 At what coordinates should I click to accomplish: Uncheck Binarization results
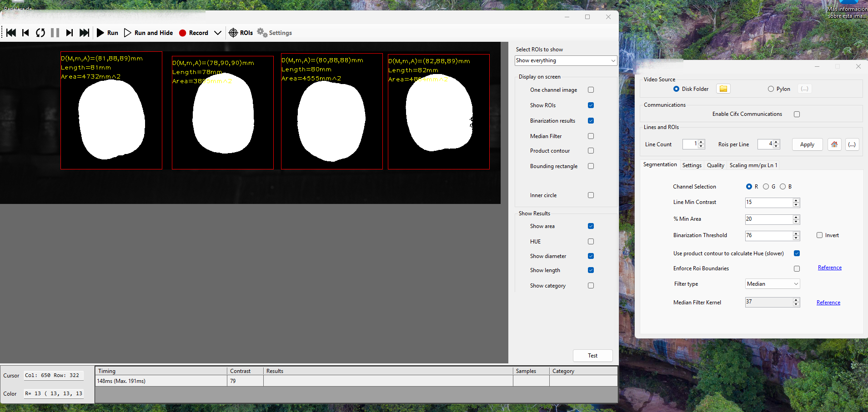[591, 120]
